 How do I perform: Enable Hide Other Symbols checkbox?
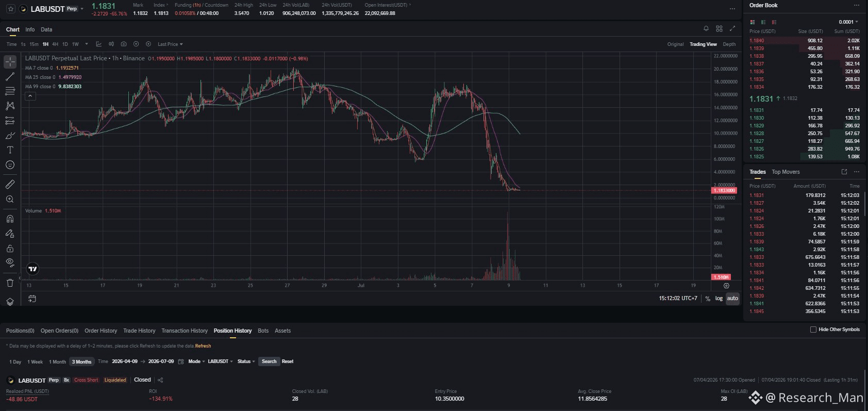click(813, 330)
